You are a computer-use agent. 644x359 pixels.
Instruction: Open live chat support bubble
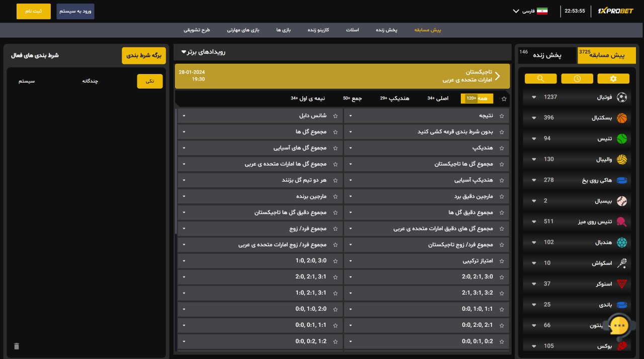point(619,326)
